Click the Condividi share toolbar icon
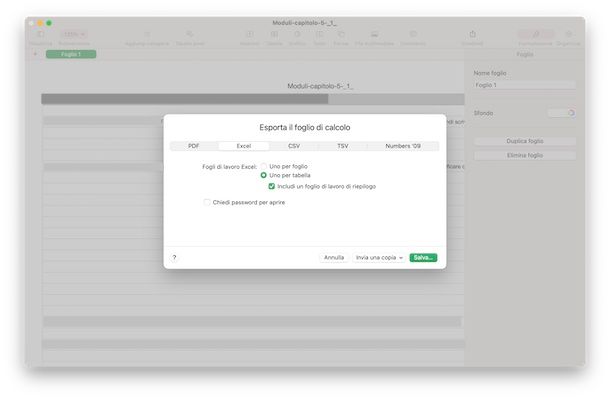Viewport: 610px width, 399px height. click(x=473, y=35)
